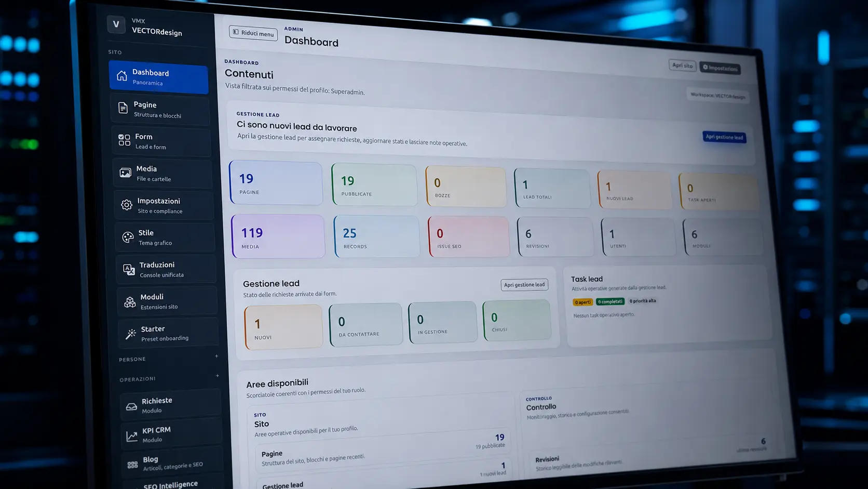
Task: Open the 6 Moduli stat card
Action: 723,237
